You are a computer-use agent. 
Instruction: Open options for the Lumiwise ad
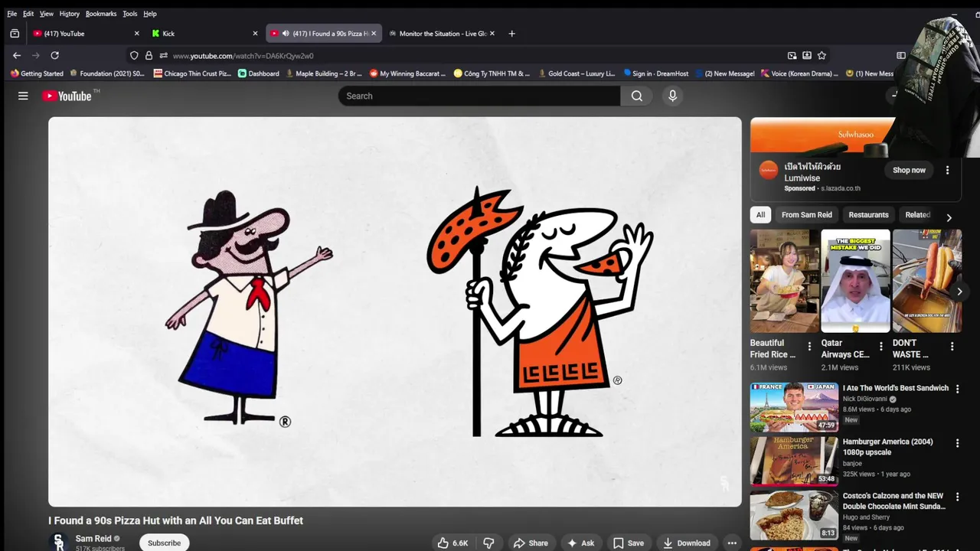click(947, 170)
